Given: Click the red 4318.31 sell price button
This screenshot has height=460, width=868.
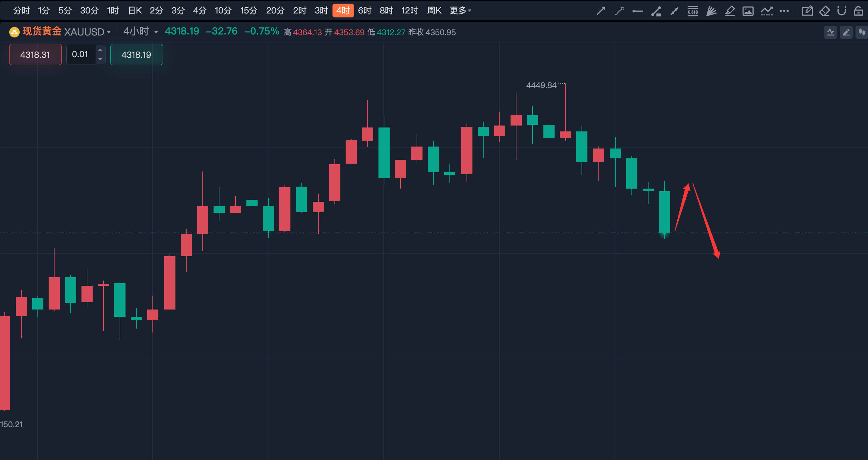Looking at the screenshot, I should [35, 55].
